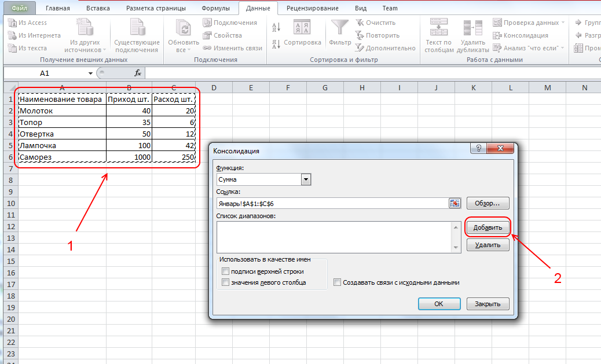
Task: Open connection Properties (Свойства)
Action: tap(222, 36)
